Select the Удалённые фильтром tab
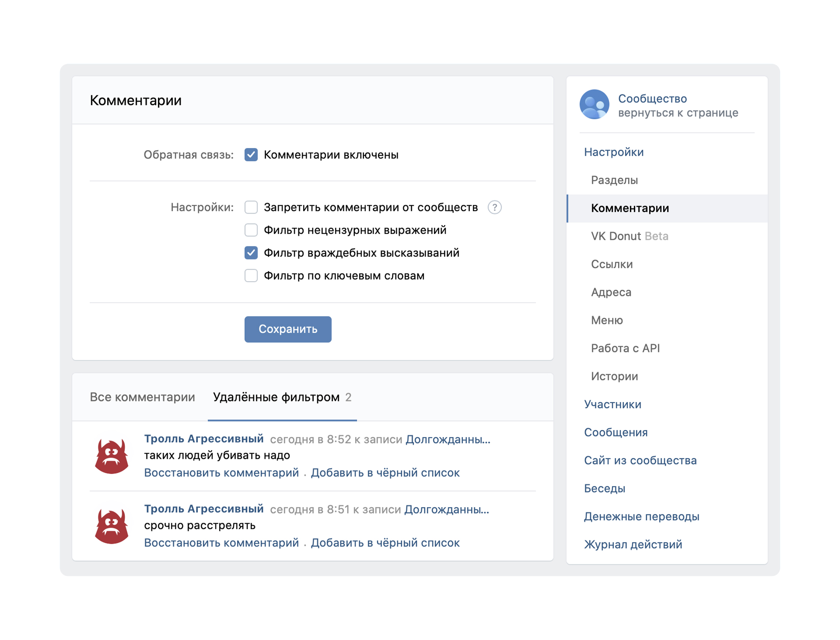 tap(282, 397)
